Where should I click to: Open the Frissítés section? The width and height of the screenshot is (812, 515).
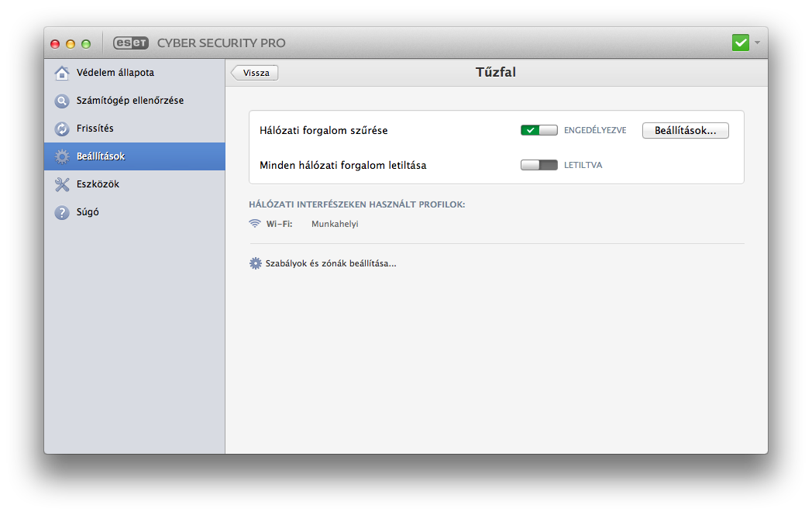pyautogui.click(x=135, y=129)
